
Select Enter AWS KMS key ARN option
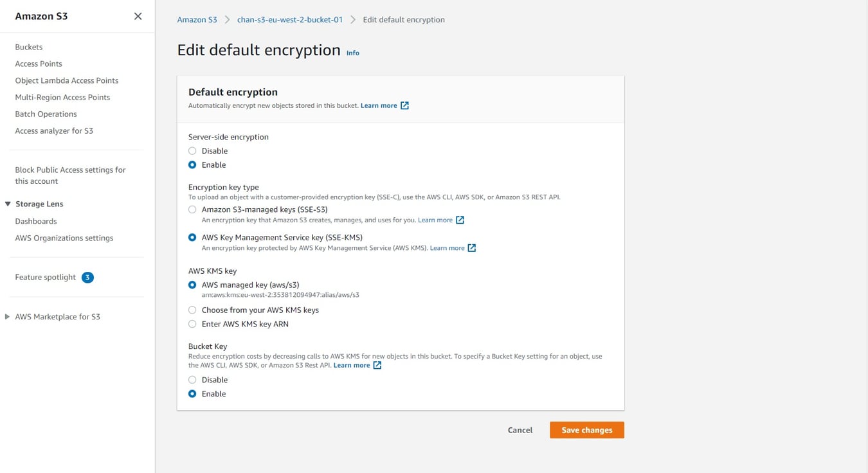click(x=192, y=325)
